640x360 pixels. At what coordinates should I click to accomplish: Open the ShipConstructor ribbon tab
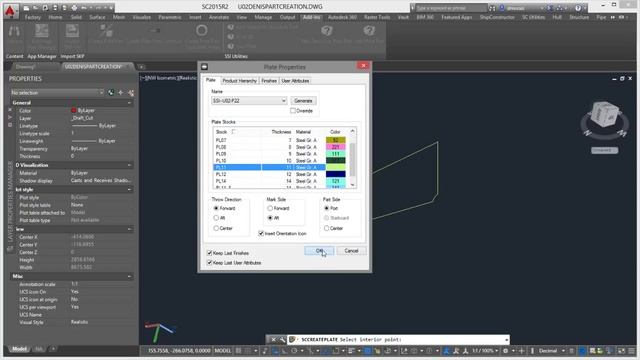click(497, 17)
